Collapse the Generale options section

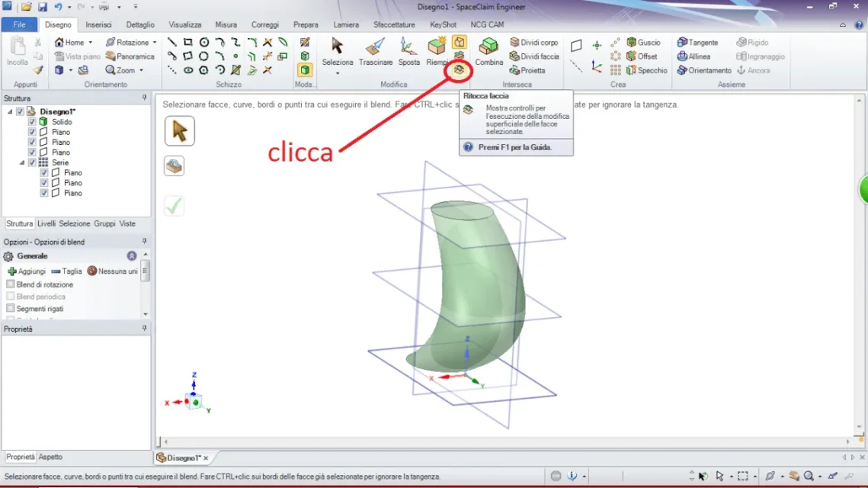pos(132,256)
